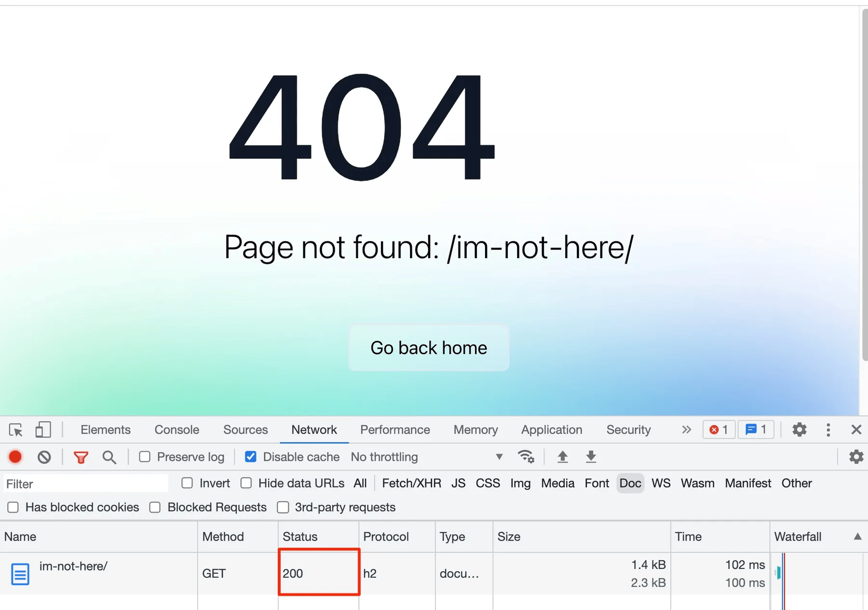Open the Sources tab
868x610 pixels.
pos(245,430)
